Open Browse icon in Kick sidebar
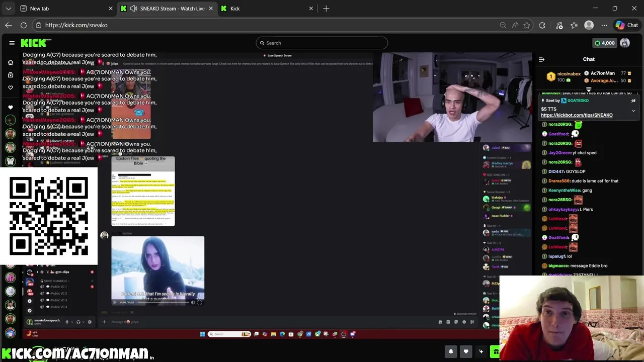This screenshot has width=644, height=362. (x=11, y=75)
